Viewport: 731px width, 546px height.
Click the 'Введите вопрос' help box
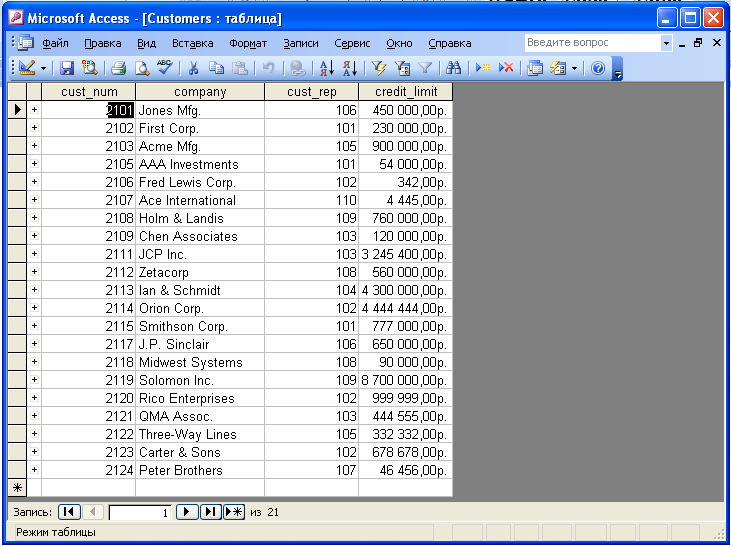pos(593,43)
